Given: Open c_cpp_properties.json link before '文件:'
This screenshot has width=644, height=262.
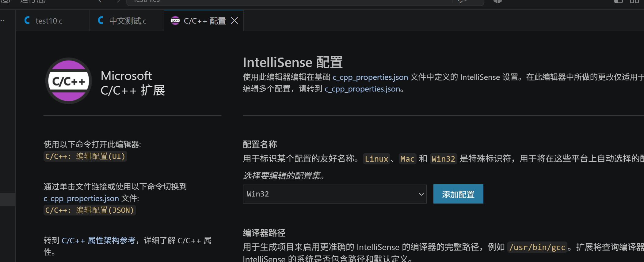Looking at the screenshot, I should pos(81,199).
